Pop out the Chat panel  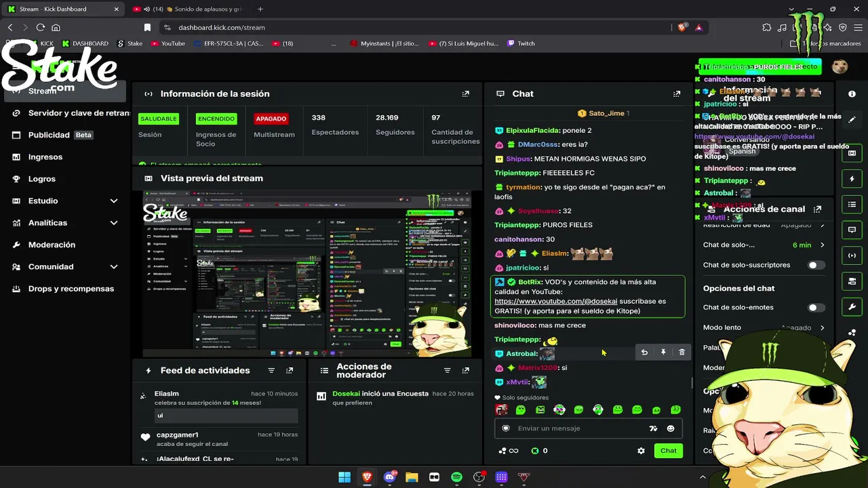(x=677, y=94)
